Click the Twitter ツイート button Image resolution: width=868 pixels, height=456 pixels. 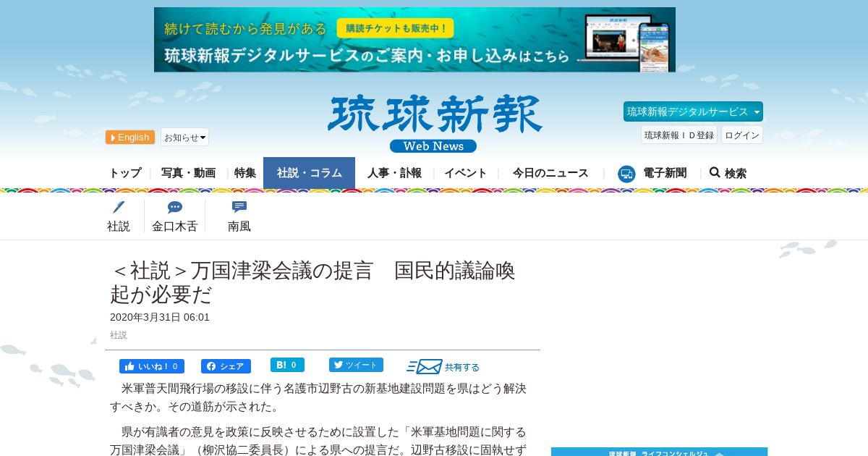coord(356,365)
